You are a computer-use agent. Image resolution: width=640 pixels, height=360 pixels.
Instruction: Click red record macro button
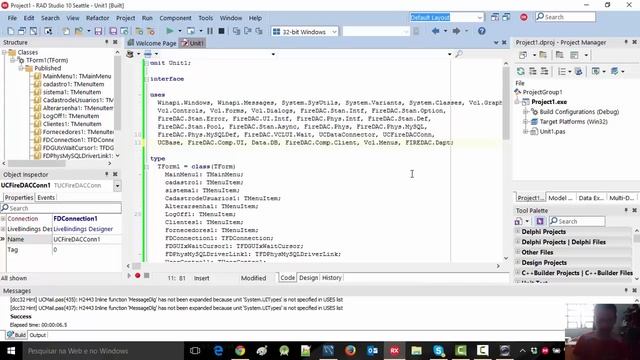[x=138, y=276]
